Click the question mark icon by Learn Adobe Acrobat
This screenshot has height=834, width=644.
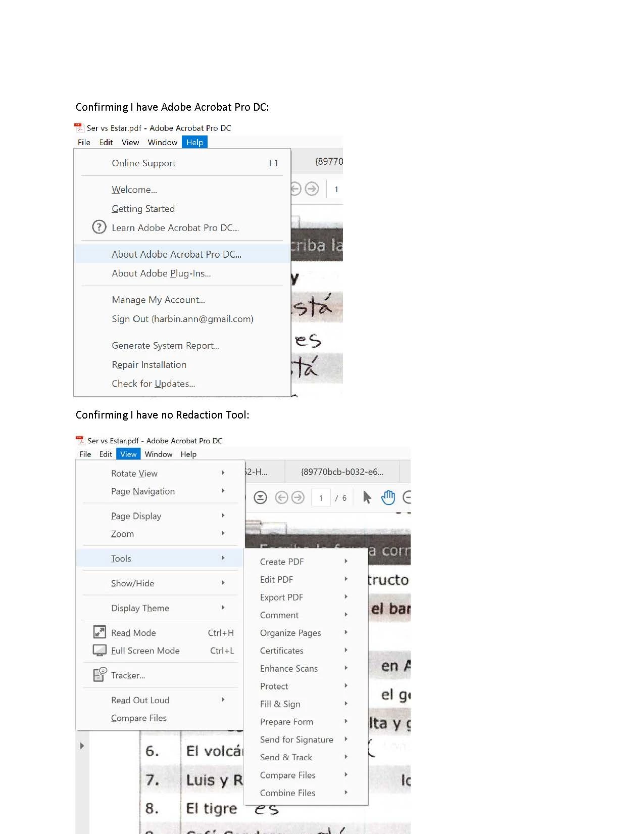pyautogui.click(x=99, y=227)
